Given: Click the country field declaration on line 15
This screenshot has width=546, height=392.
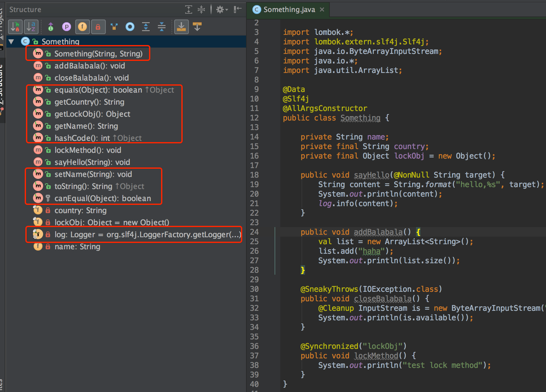Looking at the screenshot, I should pos(365,147).
